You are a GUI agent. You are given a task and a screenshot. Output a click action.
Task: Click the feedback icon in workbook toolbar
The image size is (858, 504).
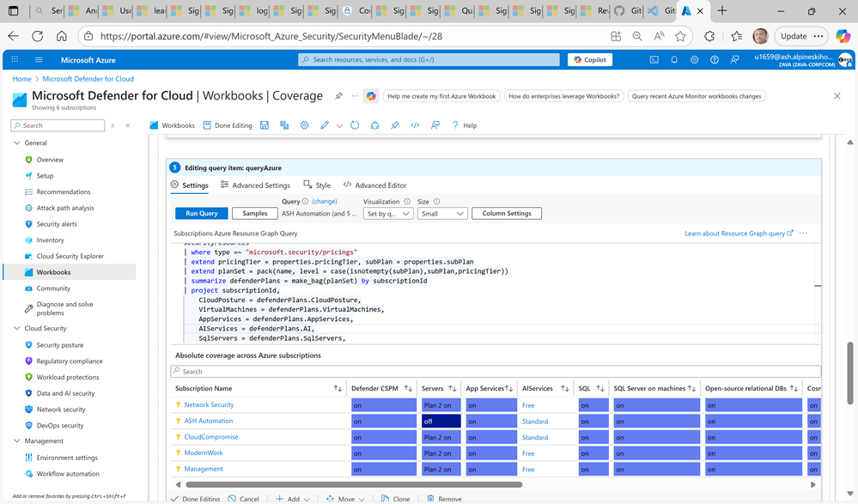tap(435, 125)
